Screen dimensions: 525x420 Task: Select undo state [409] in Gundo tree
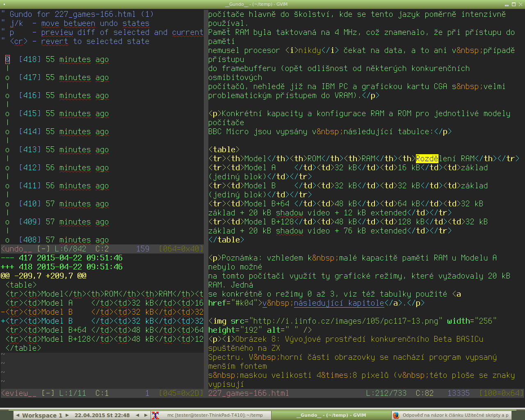click(30, 222)
